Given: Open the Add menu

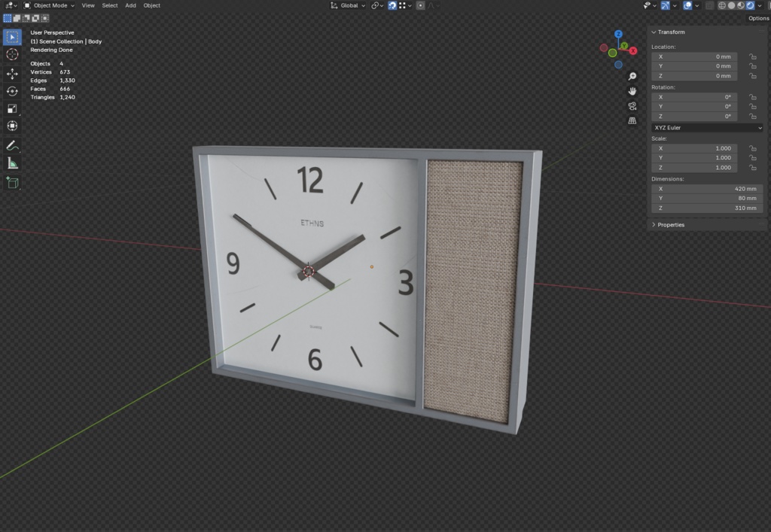Looking at the screenshot, I should (130, 5).
